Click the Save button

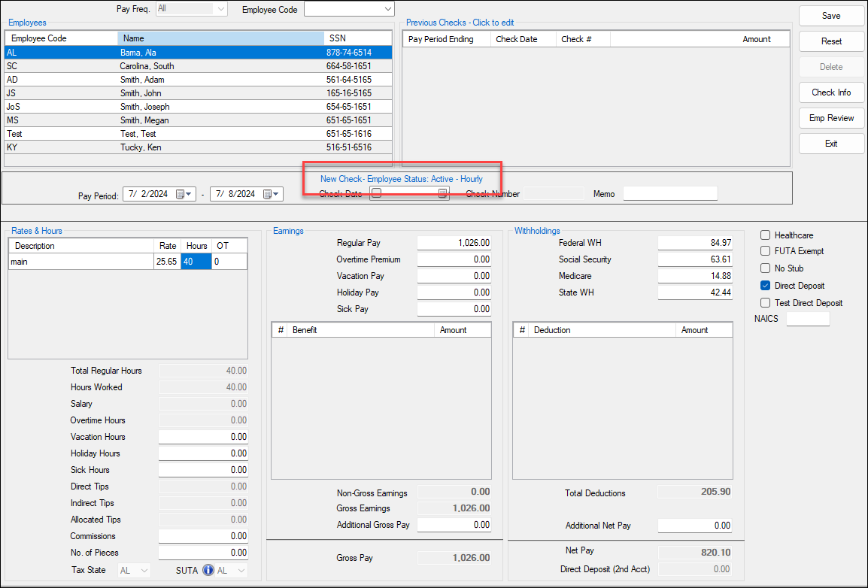tap(830, 15)
